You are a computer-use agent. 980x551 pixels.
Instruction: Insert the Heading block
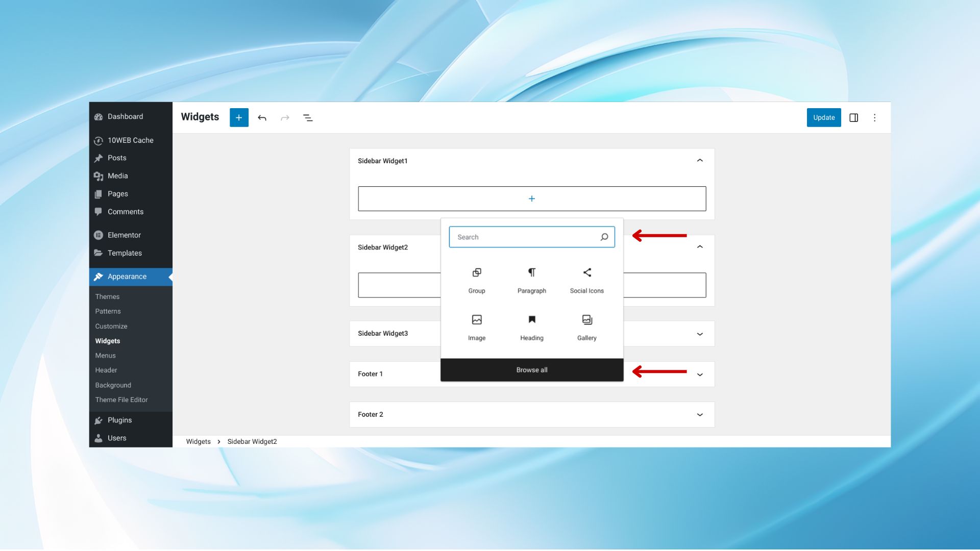click(x=531, y=327)
